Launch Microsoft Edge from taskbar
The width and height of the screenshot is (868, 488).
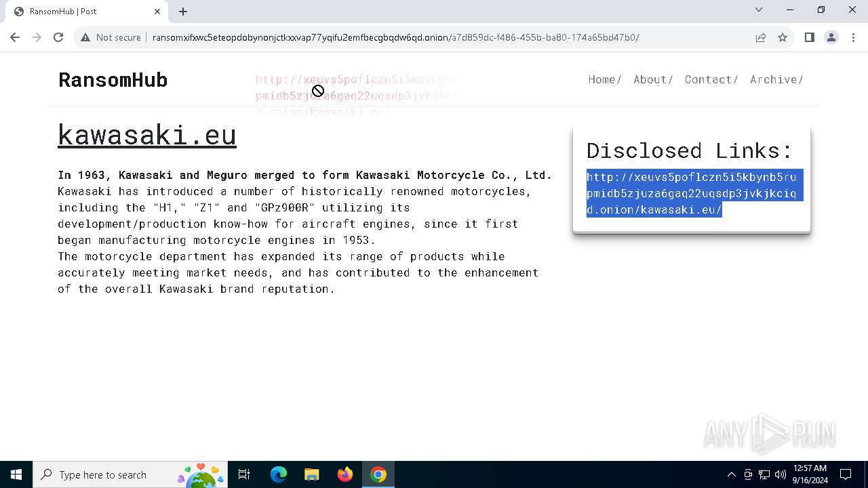279,474
